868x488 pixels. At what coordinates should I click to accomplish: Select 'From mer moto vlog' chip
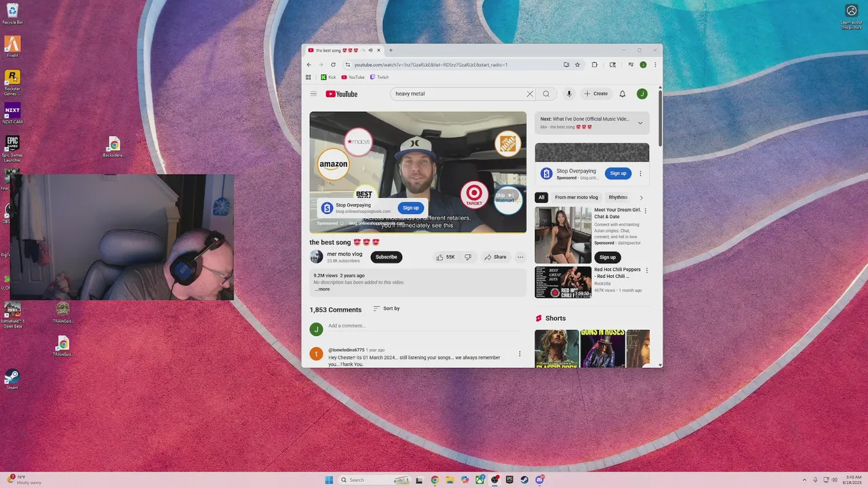point(576,197)
